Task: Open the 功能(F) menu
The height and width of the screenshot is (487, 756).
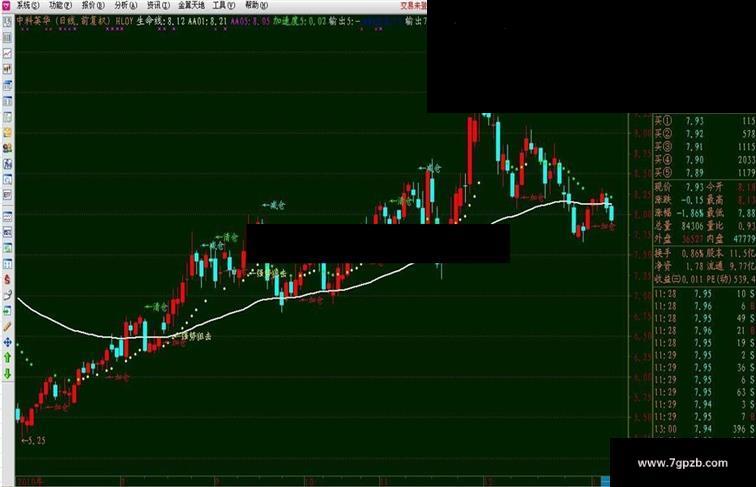Action: pos(60,5)
